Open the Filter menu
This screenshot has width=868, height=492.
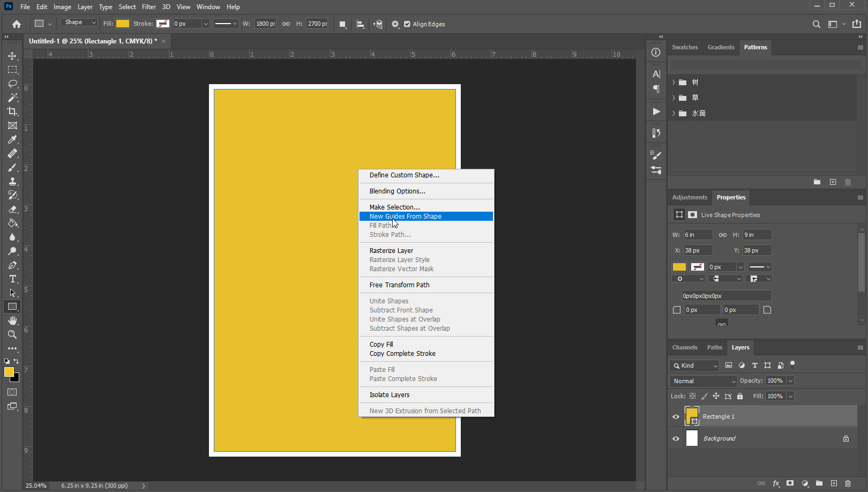149,7
